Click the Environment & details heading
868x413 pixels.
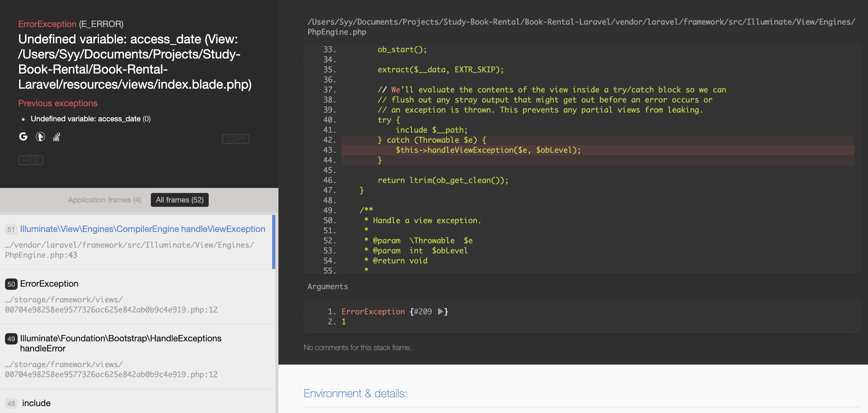[355, 393]
